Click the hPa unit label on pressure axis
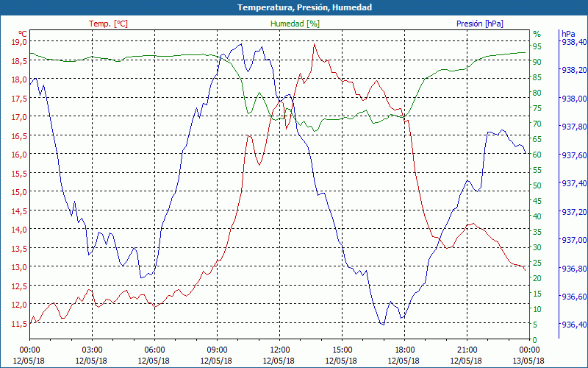 (x=568, y=33)
